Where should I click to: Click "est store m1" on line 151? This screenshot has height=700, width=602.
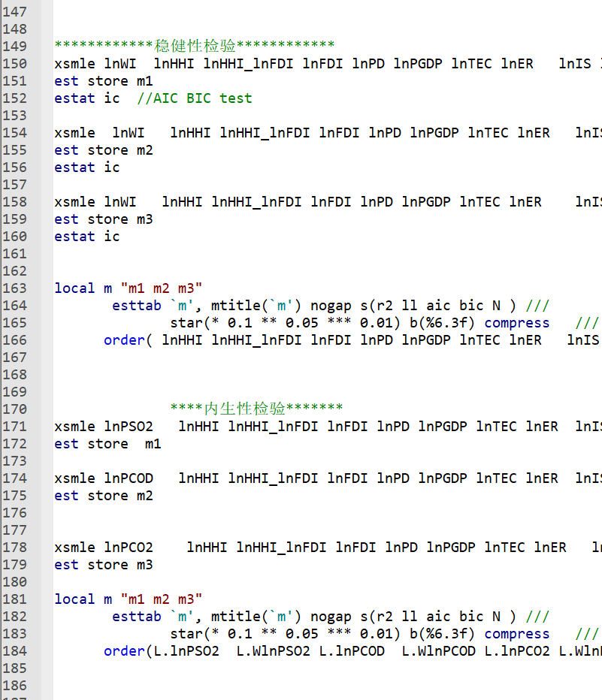(104, 81)
